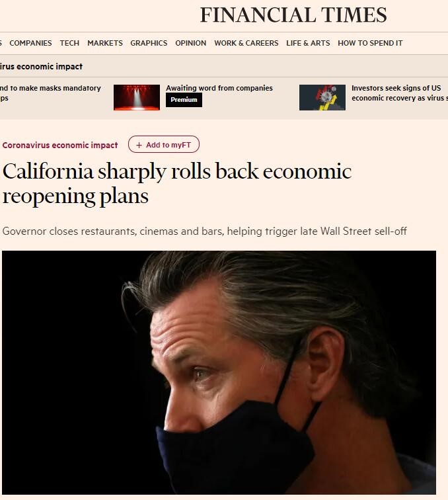The height and width of the screenshot is (500, 448).
Task: Go to the Markets section
Action: (105, 43)
